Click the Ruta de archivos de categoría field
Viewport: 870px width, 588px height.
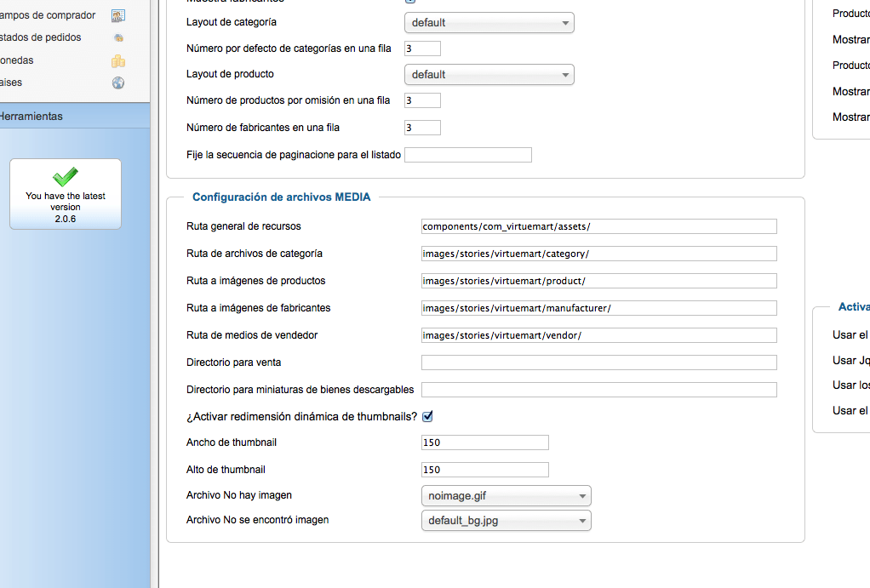599,254
